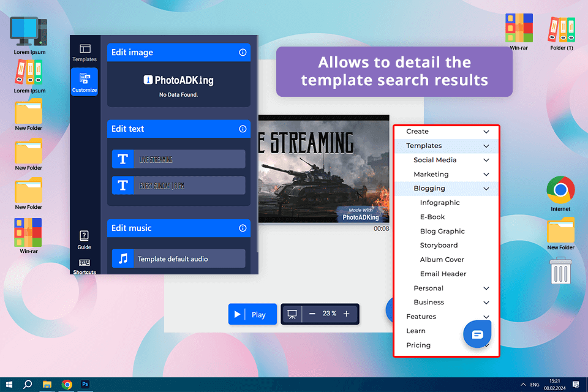
Task: Open the Templates sidebar panel
Action: [85, 53]
